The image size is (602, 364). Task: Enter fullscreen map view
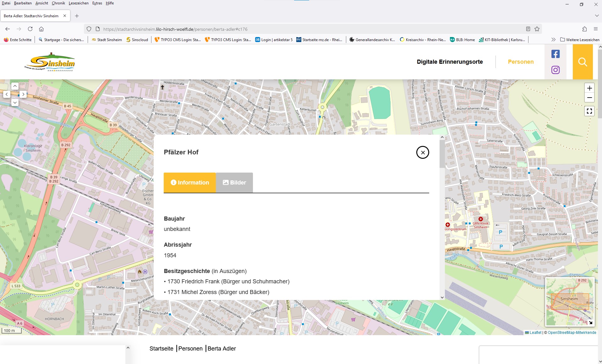tap(589, 111)
